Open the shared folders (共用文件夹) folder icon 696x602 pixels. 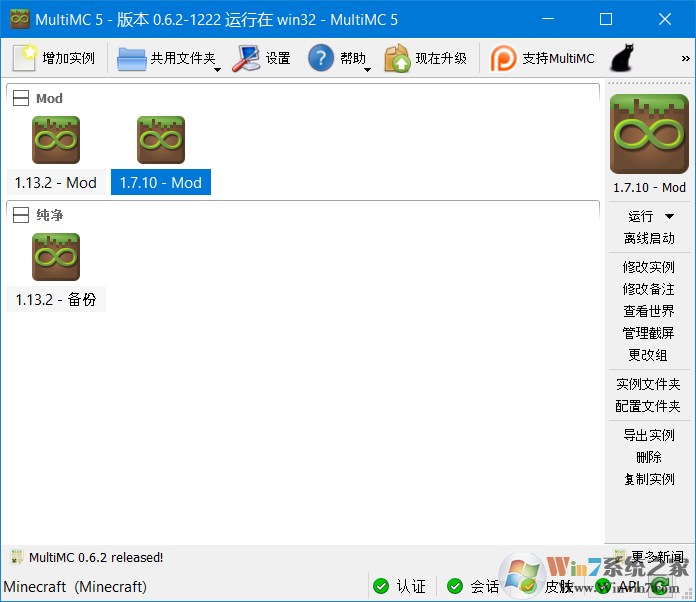click(131, 59)
